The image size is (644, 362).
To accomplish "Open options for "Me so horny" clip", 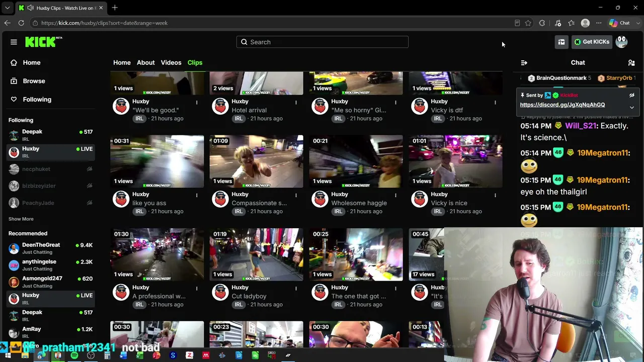I will 395,103.
